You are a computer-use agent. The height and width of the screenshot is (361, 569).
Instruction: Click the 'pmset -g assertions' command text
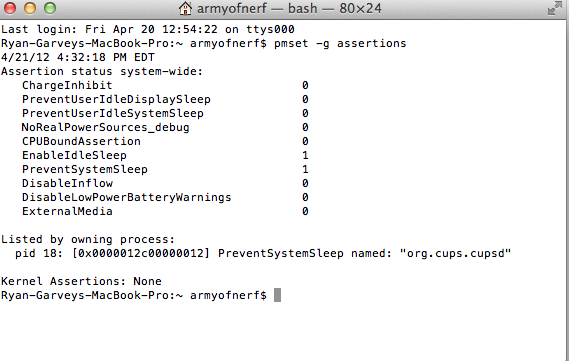click(340, 43)
